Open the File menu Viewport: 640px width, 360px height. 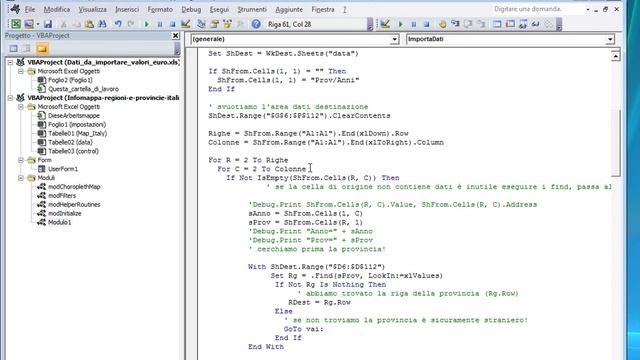[30, 9]
